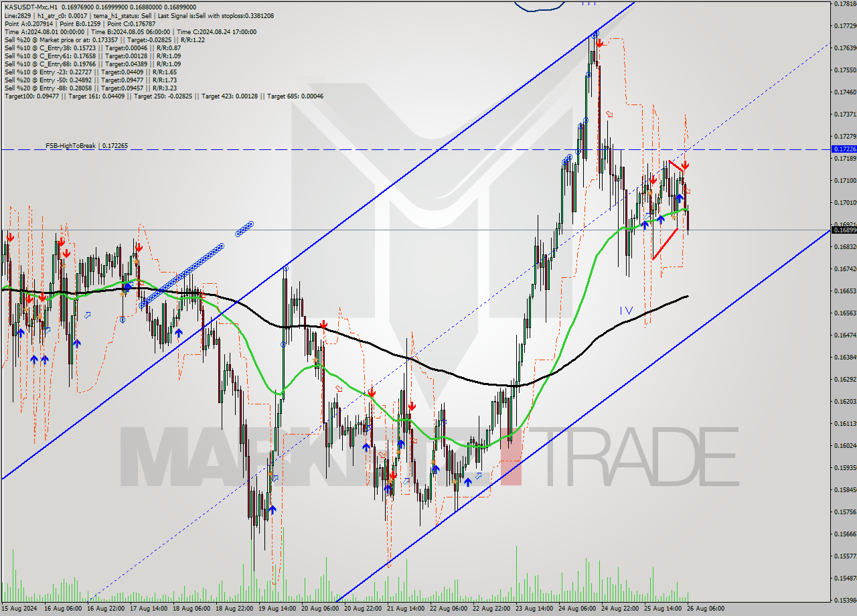The height and width of the screenshot is (616, 857).
Task: Click the 'Sell %10 @ C_Entry38: 0.15723' line
Action: point(92,48)
